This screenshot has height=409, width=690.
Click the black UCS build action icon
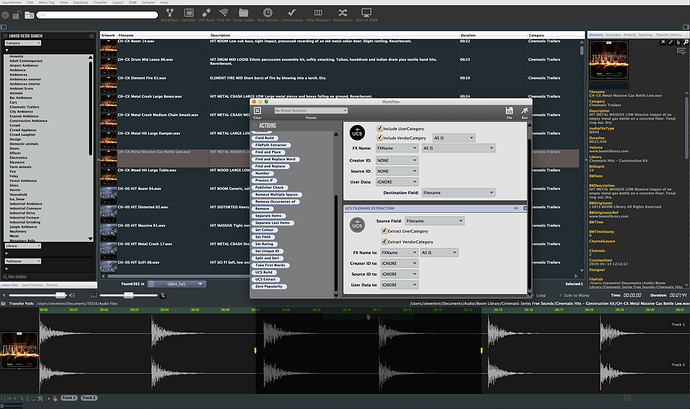point(357,133)
